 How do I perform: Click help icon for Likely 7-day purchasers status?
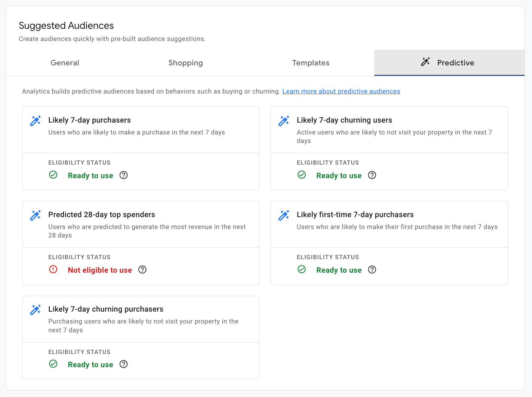(124, 175)
